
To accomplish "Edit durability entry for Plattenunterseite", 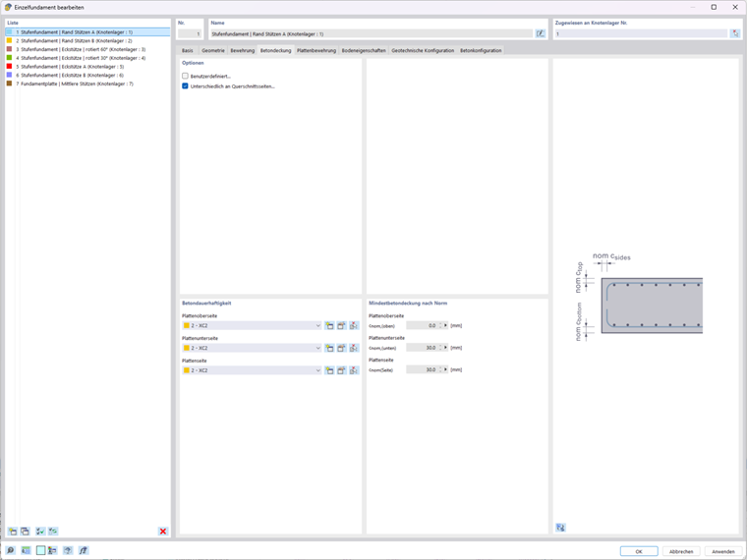I will pos(342,348).
